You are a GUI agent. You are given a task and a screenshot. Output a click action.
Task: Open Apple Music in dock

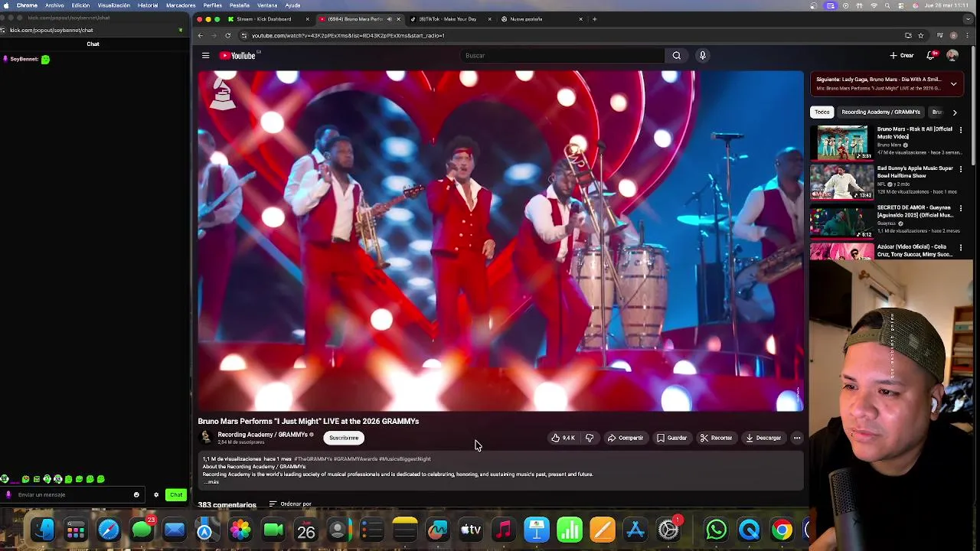click(504, 530)
